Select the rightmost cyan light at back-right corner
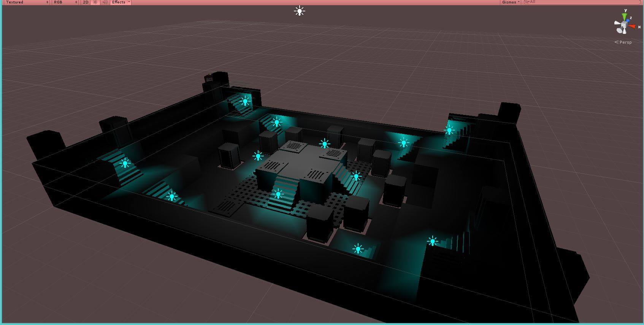The image size is (644, 325). 449,130
